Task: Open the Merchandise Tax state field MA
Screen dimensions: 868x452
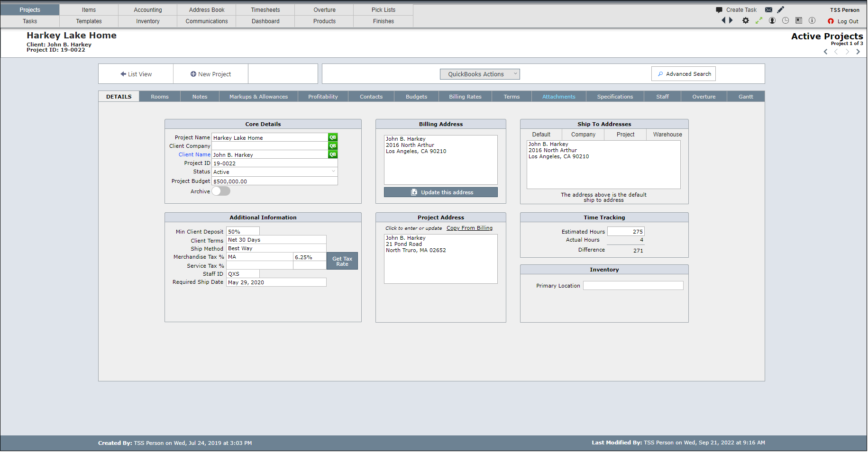Action: pyautogui.click(x=260, y=257)
